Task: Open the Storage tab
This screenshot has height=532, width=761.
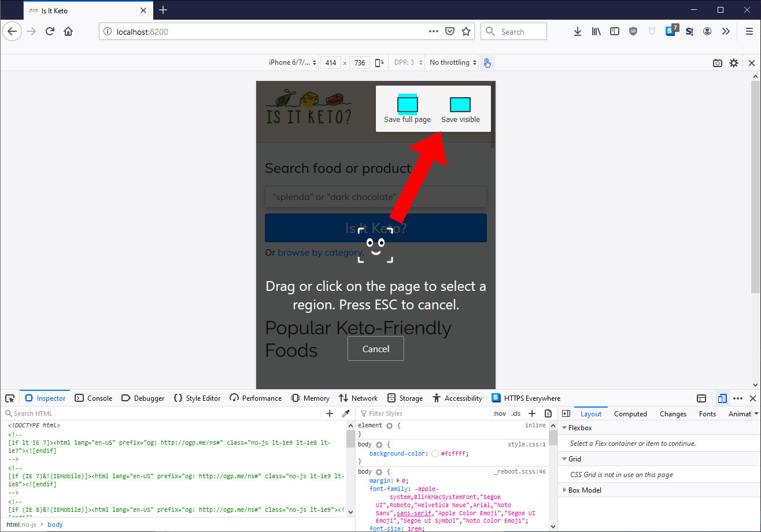Action: [x=405, y=398]
